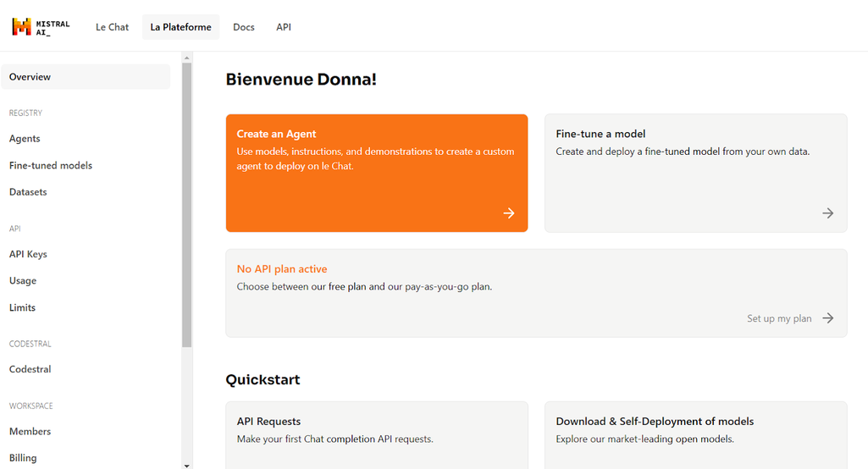Click Set up my plan link

(x=779, y=318)
